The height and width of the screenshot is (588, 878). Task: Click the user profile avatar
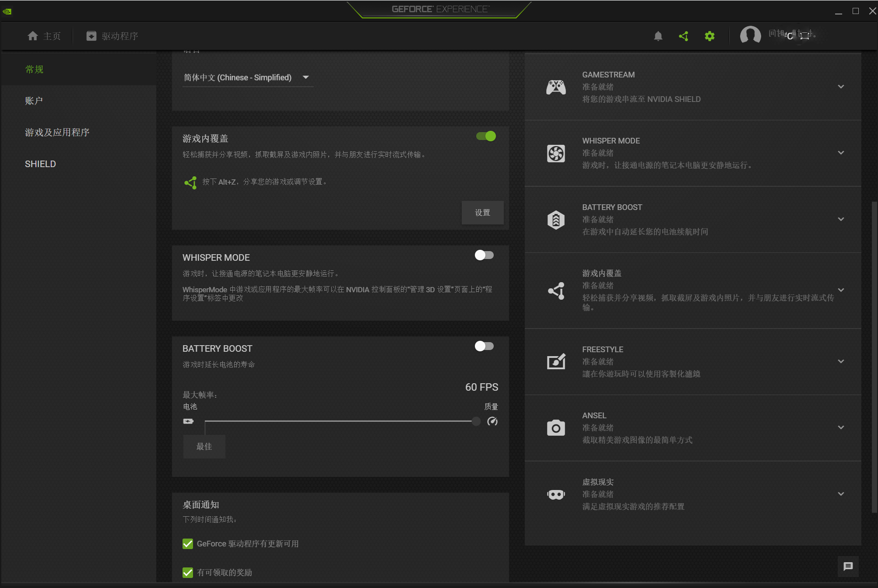pyautogui.click(x=750, y=35)
